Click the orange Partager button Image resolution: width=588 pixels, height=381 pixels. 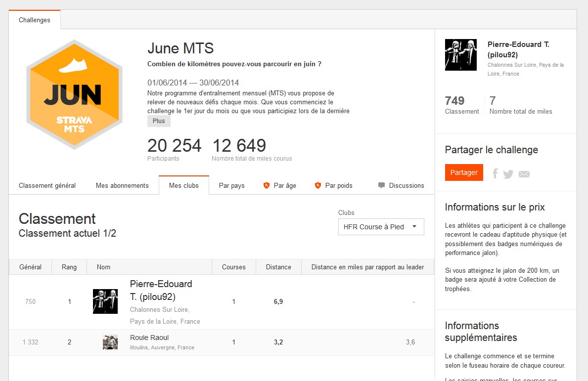tap(464, 172)
